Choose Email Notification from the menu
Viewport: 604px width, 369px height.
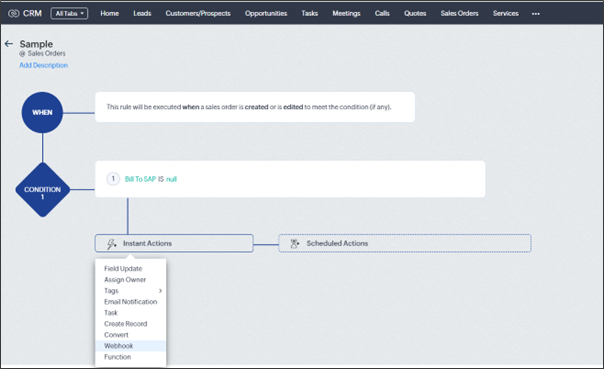click(x=131, y=302)
